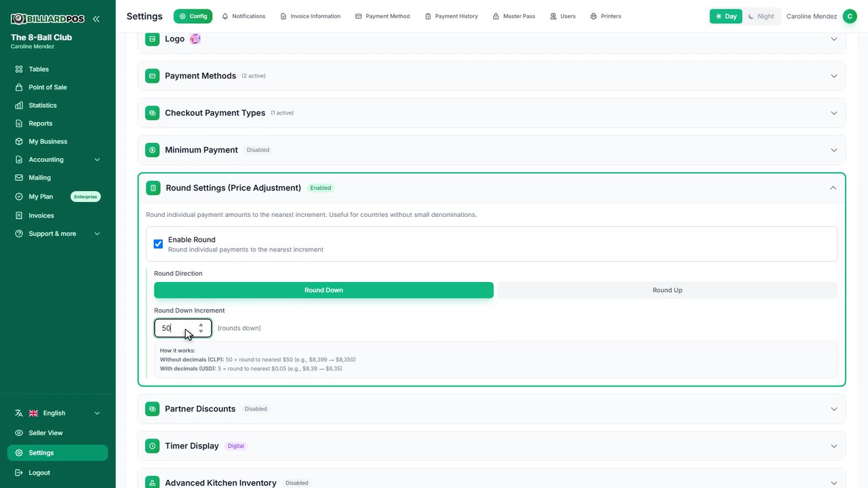Expand Advanced Kitchen Inventory chevron
Image resolution: width=868 pixels, height=488 pixels.
coord(834,483)
